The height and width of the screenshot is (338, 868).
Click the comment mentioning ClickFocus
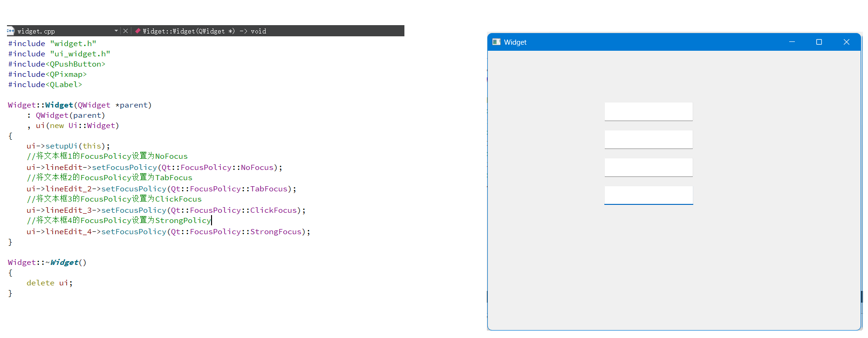pos(114,199)
